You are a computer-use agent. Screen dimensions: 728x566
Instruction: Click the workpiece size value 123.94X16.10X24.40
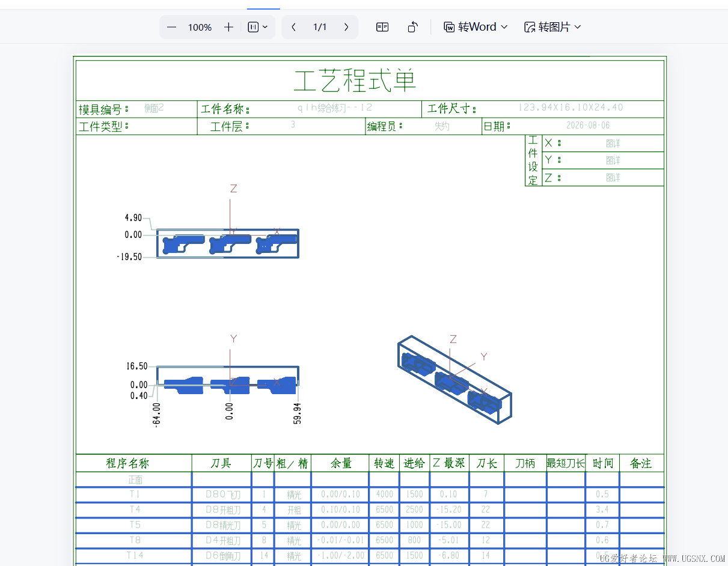570,108
